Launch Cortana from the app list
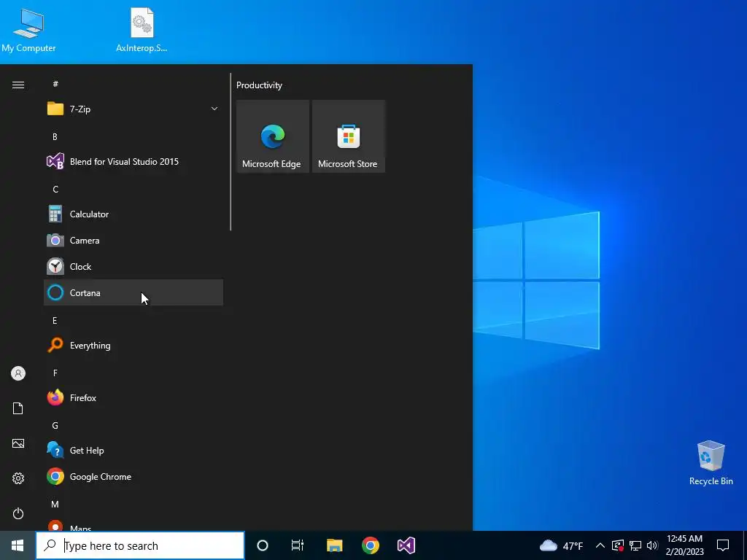The height and width of the screenshot is (560, 747). (133, 293)
